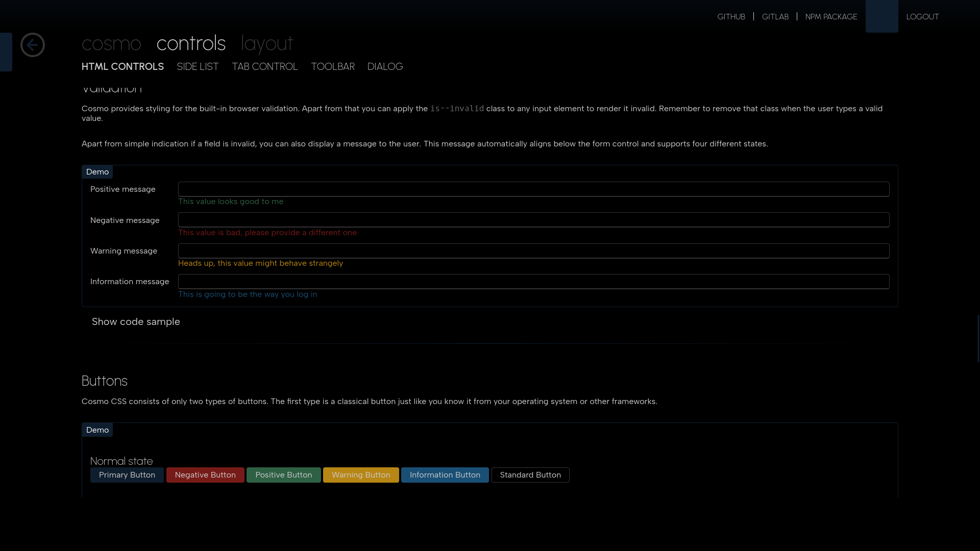Open the DIALOG tab
This screenshot has height=551, width=980.
tap(385, 67)
